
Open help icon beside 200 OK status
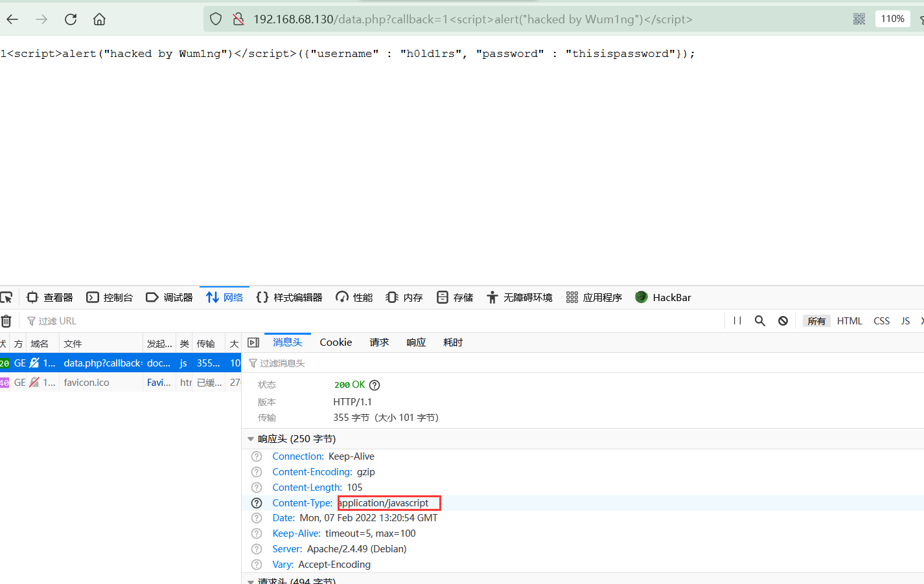(x=375, y=385)
